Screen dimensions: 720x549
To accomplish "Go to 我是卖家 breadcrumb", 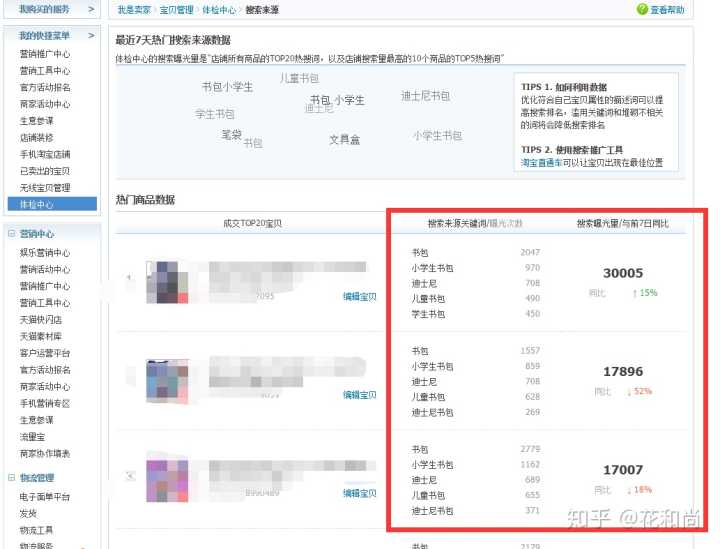I will pyautogui.click(x=134, y=10).
